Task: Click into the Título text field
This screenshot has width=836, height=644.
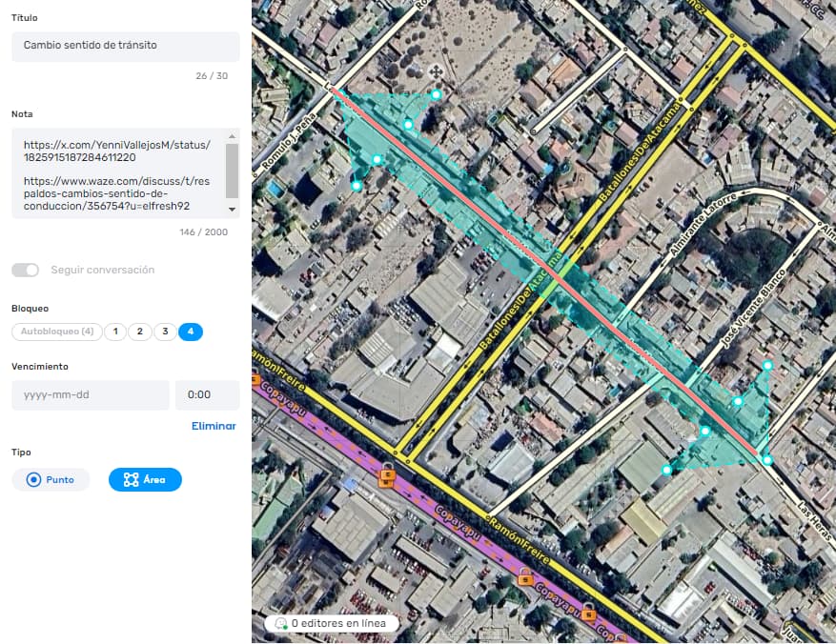Action: (x=125, y=46)
